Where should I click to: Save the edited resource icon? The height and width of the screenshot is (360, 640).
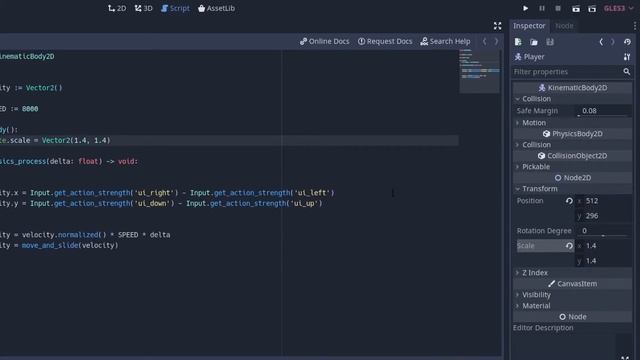(550, 42)
